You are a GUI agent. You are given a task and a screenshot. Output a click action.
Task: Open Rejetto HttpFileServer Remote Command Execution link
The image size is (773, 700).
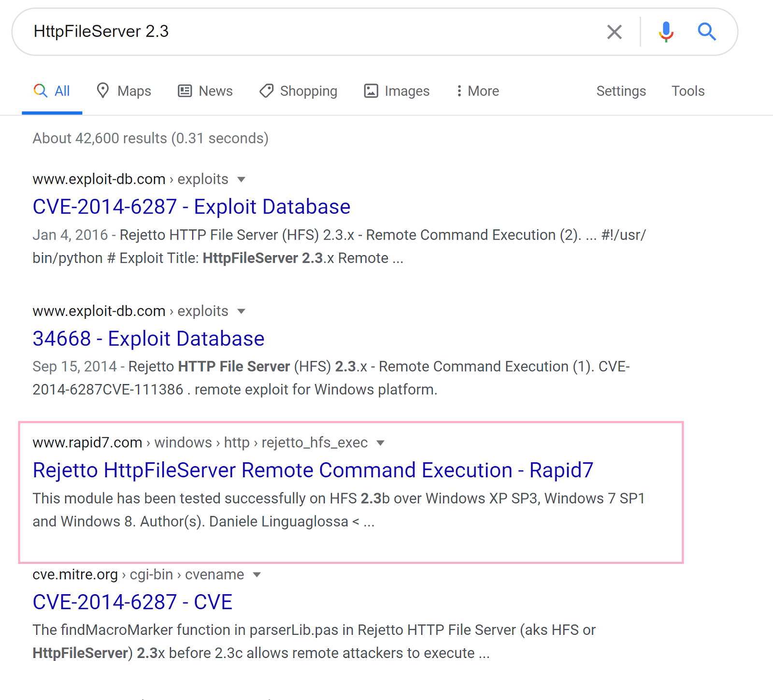pyautogui.click(x=313, y=470)
